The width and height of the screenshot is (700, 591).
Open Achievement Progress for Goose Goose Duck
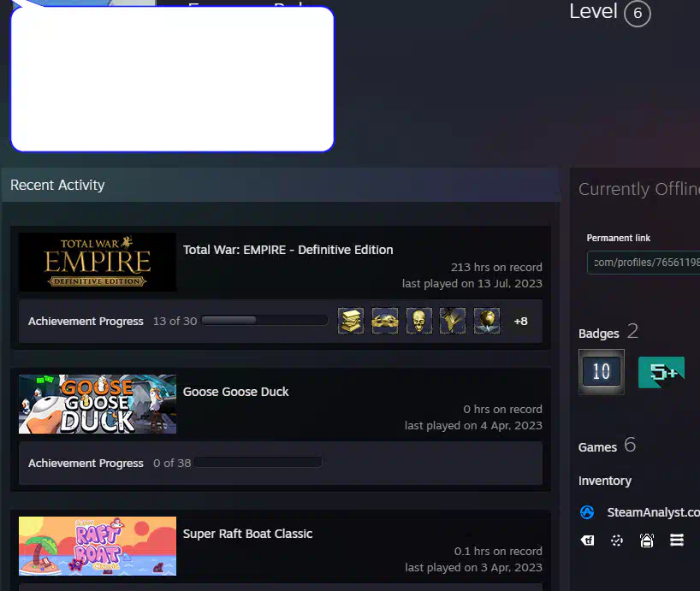(86, 463)
